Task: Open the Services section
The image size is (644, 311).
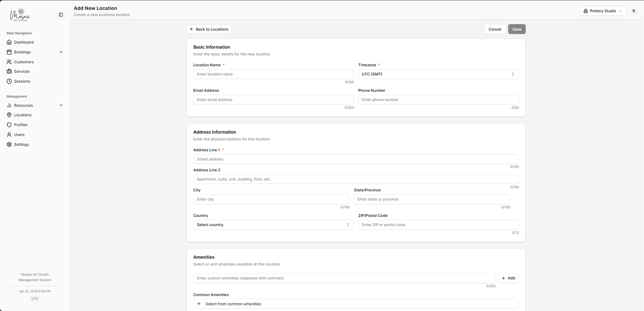Action: tap(23, 71)
